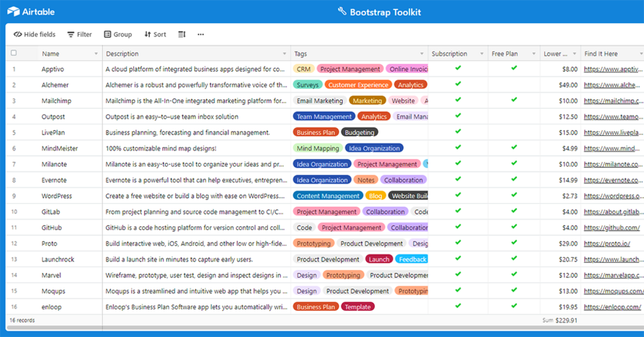The image size is (644, 337).
Task: Open the moqups.com link
Action: pyautogui.click(x=613, y=291)
